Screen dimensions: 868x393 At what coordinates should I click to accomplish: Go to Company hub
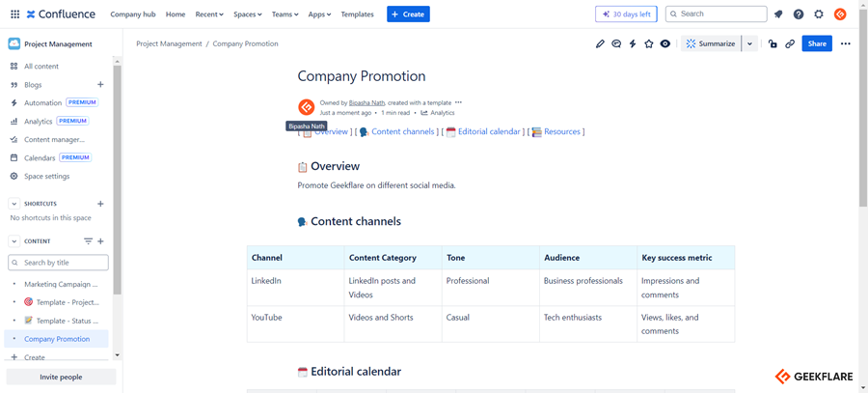click(x=133, y=14)
